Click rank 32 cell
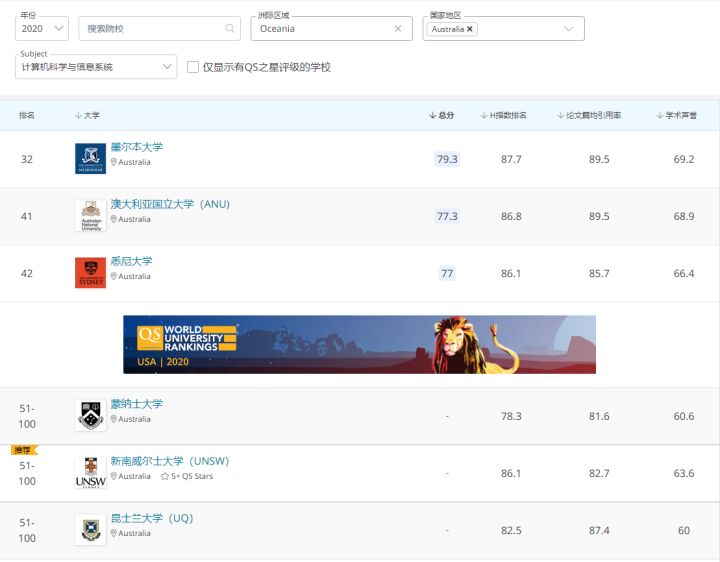720x562 pixels. 27,159
